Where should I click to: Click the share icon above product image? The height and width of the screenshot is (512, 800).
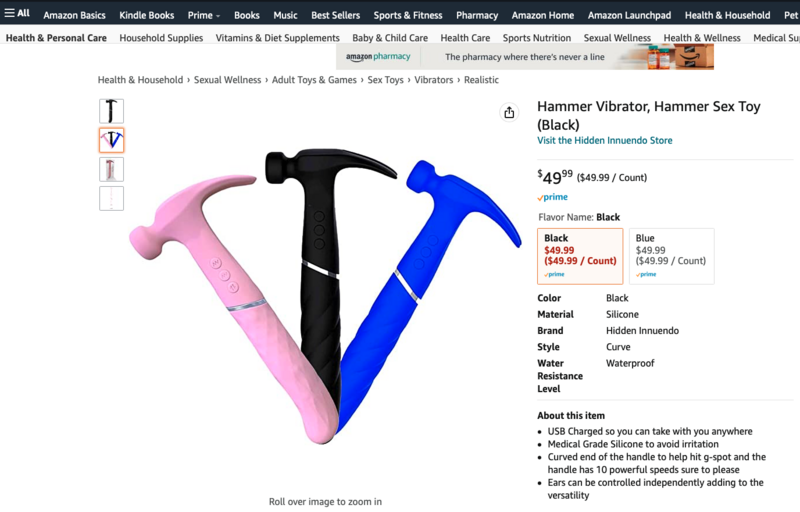pos(509,112)
